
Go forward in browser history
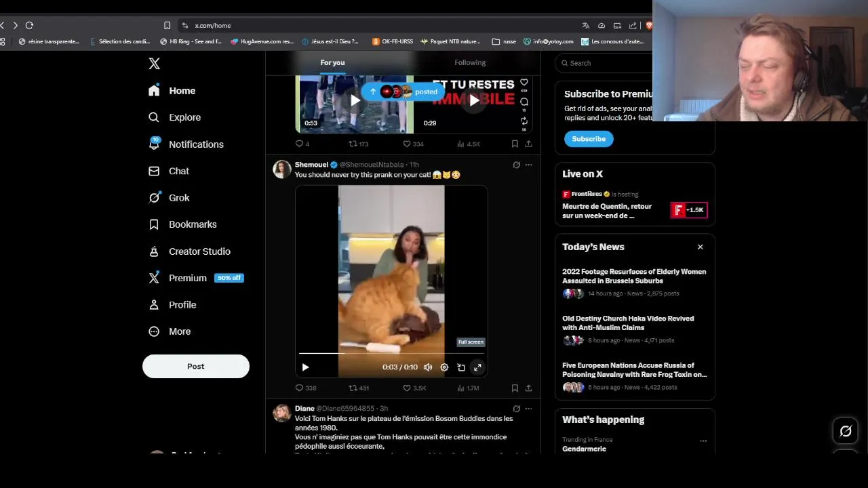click(15, 25)
